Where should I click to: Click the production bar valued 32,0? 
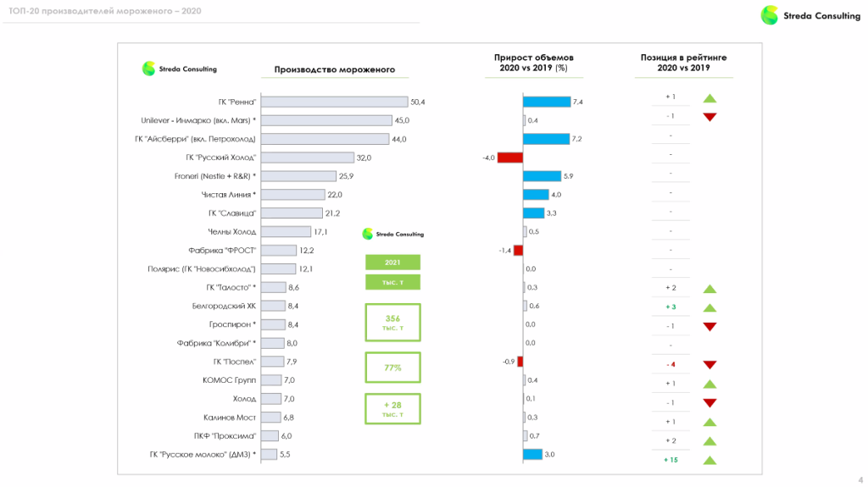coord(307,158)
